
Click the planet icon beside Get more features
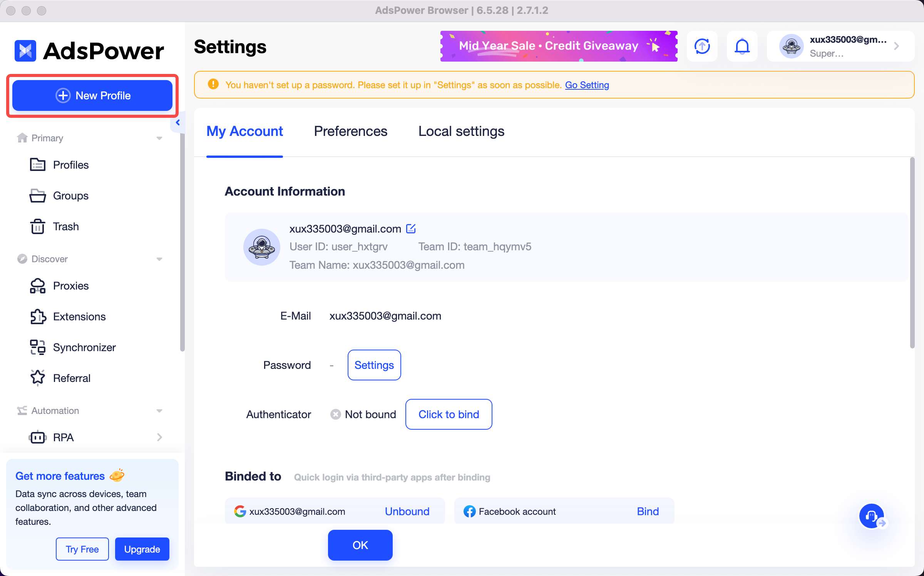(x=117, y=476)
